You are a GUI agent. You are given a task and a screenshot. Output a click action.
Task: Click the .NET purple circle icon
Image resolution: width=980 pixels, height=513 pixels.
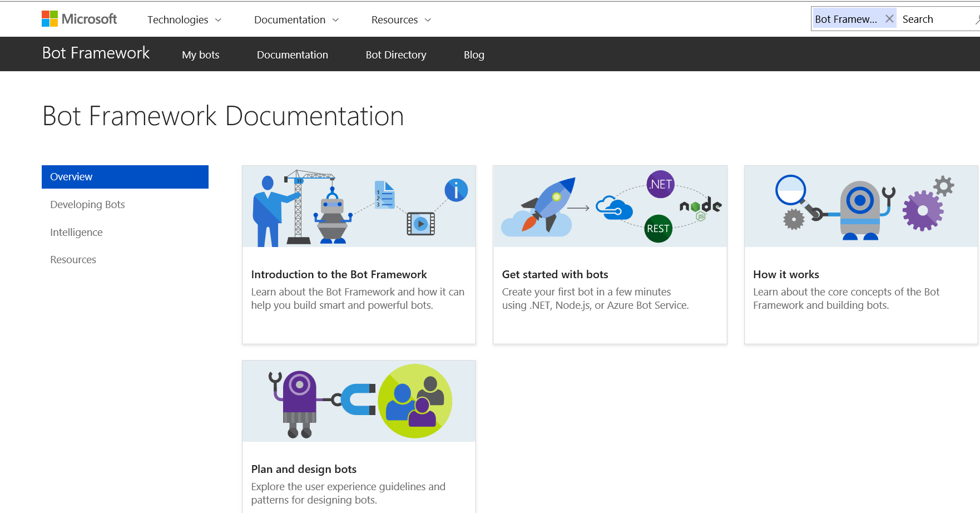click(x=660, y=184)
